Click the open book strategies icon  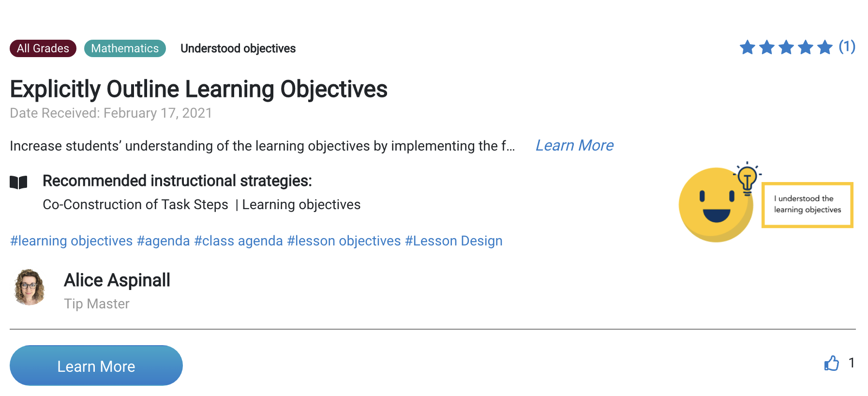[x=18, y=183]
